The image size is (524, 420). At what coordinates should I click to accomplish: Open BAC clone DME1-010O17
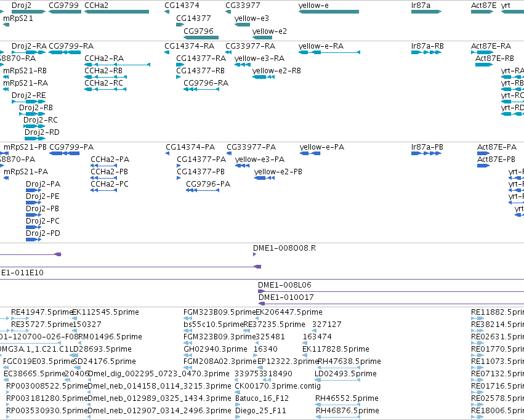392,304
